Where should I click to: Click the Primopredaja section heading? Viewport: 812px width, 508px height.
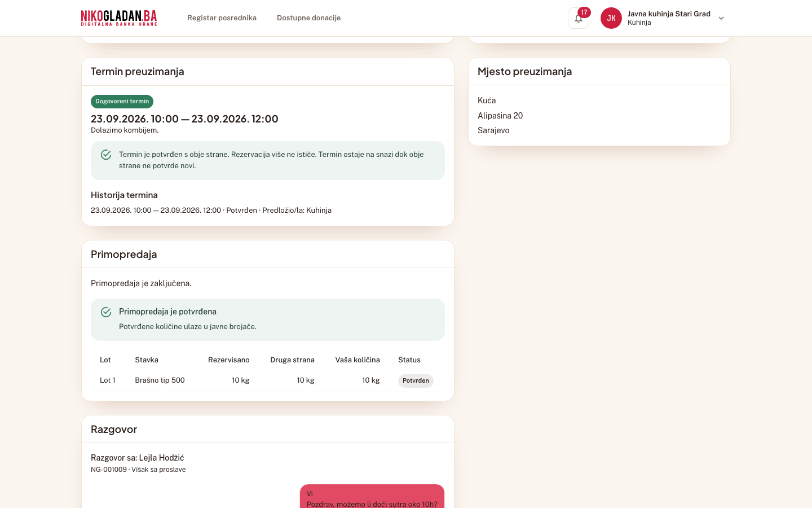(x=124, y=255)
